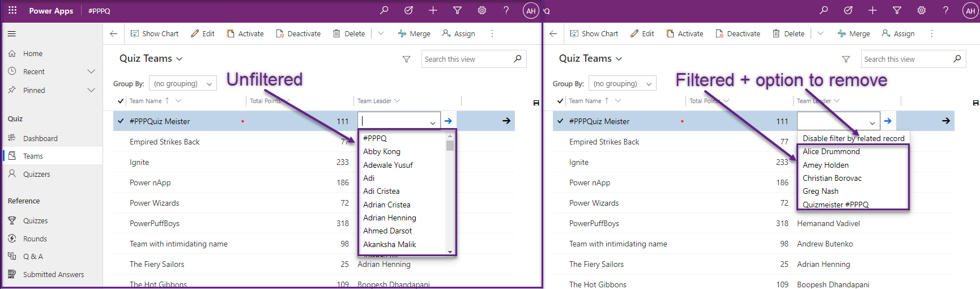Open help question mark in right header
980x289 pixels.
(946, 10)
